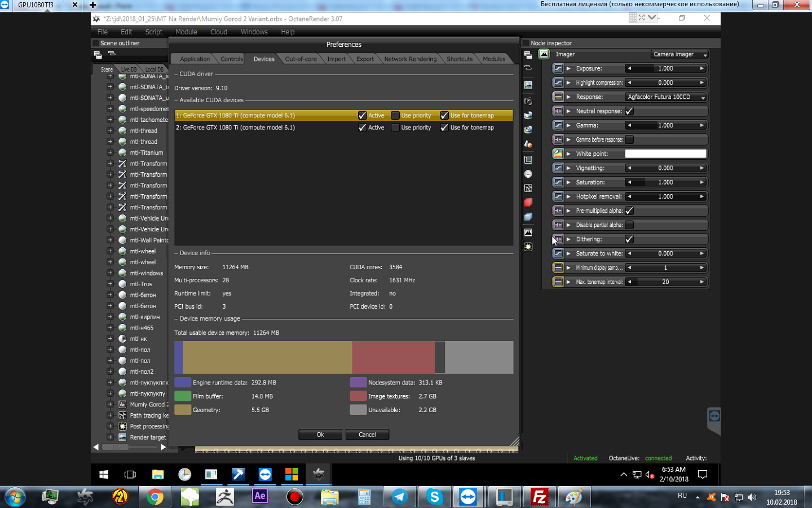Viewport: 812px width, 508px height.
Task: Click the Render target node icon
Action: tap(122, 437)
